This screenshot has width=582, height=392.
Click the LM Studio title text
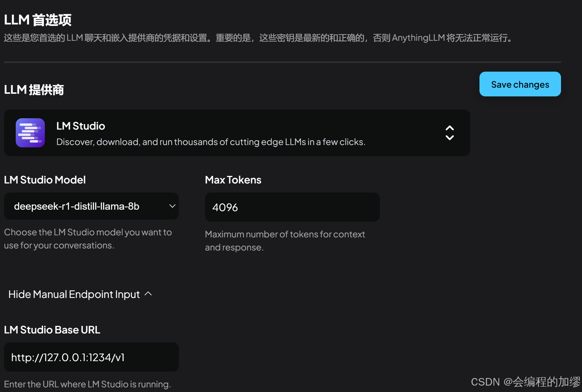81,126
